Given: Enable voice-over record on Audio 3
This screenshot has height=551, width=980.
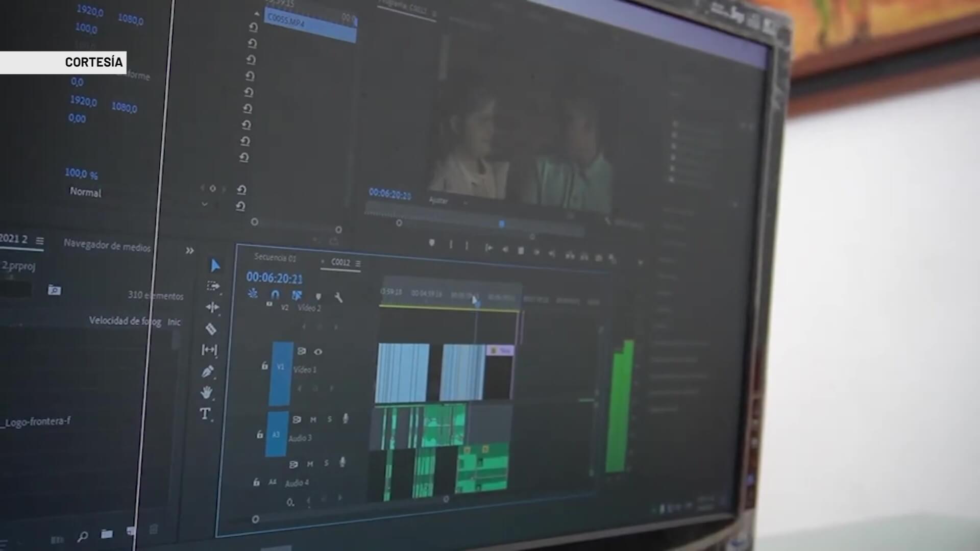Looking at the screenshot, I should [346, 418].
